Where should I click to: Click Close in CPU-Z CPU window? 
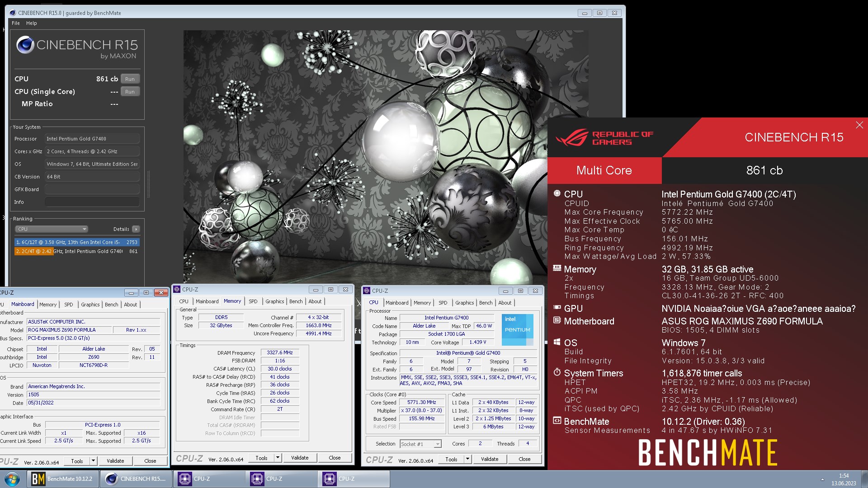point(524,459)
